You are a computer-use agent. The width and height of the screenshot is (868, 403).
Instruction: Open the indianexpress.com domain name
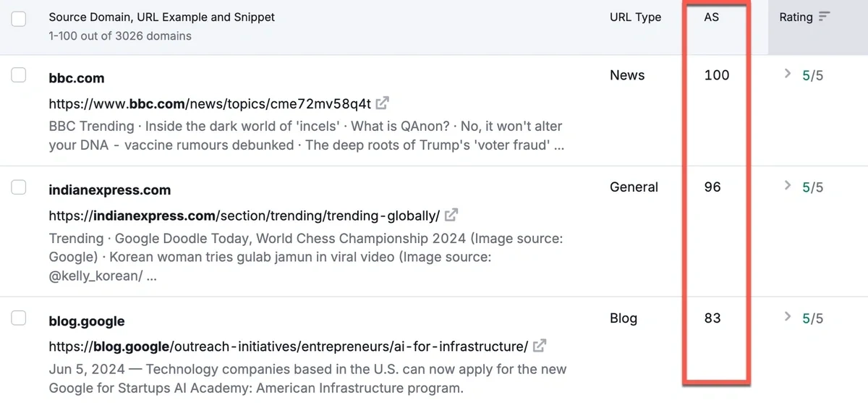110,190
